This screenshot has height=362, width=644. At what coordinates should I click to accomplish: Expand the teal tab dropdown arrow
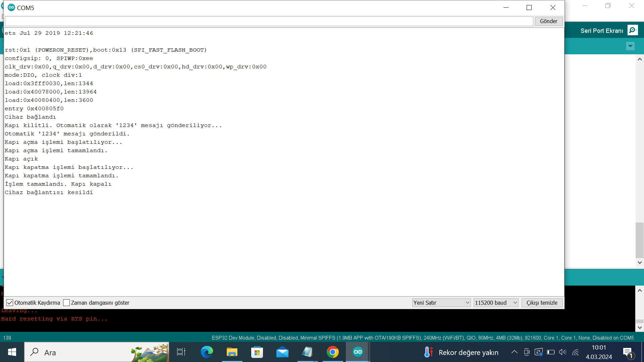(x=630, y=46)
